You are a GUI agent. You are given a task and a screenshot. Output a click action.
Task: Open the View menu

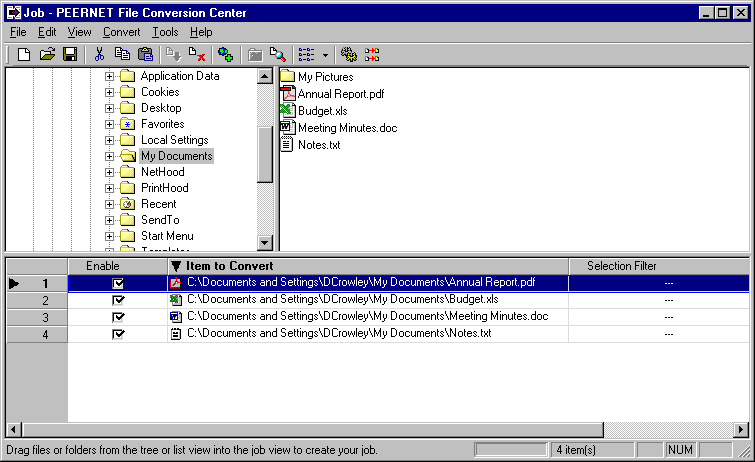[79, 32]
